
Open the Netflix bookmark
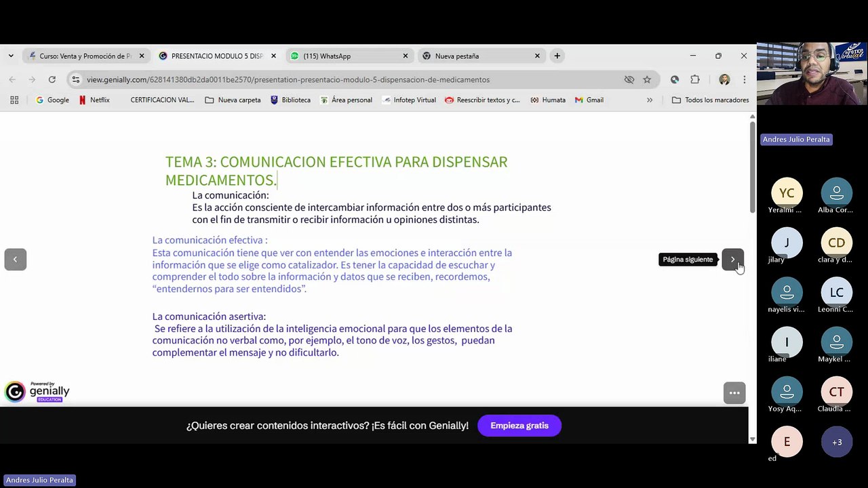(94, 100)
